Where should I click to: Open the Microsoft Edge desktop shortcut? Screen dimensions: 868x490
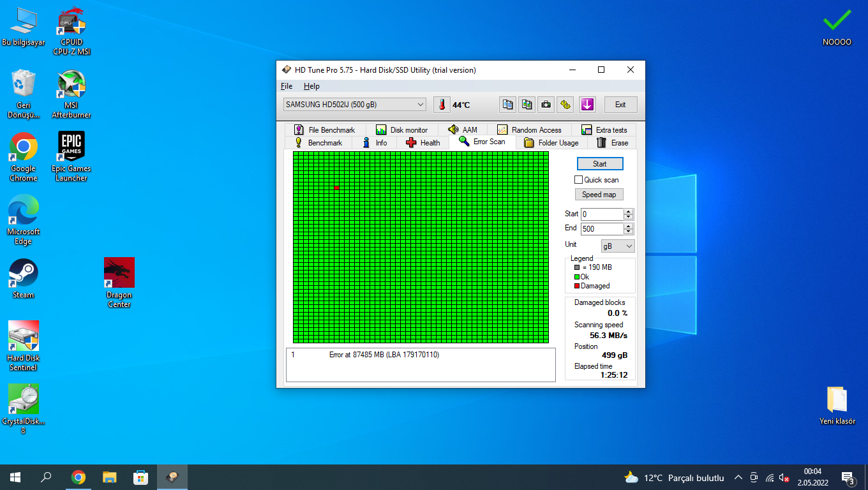coord(24,220)
